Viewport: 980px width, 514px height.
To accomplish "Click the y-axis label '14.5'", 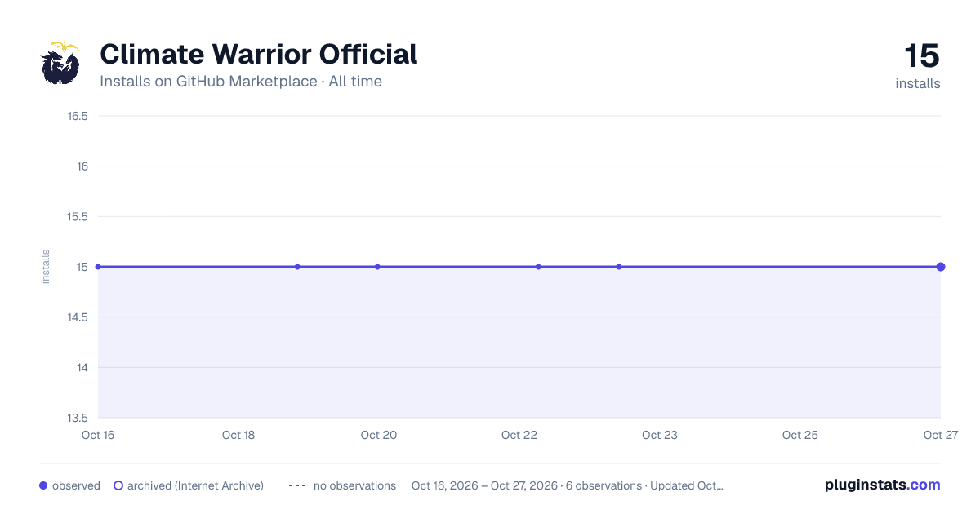I will [78, 317].
